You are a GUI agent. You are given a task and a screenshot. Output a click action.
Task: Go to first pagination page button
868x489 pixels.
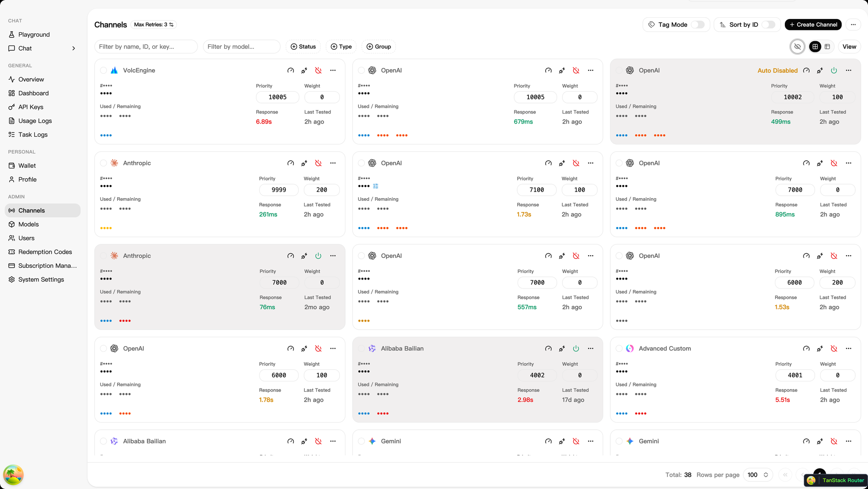pos(785,475)
